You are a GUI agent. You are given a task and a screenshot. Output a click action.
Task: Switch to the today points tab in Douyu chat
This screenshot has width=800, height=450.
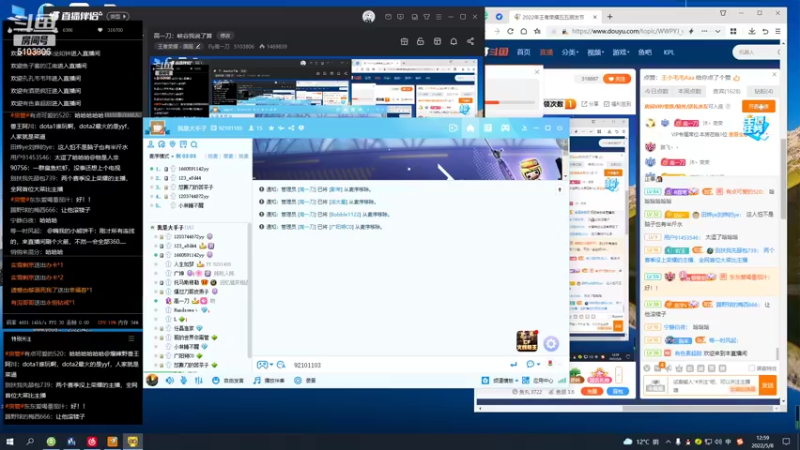point(656,91)
